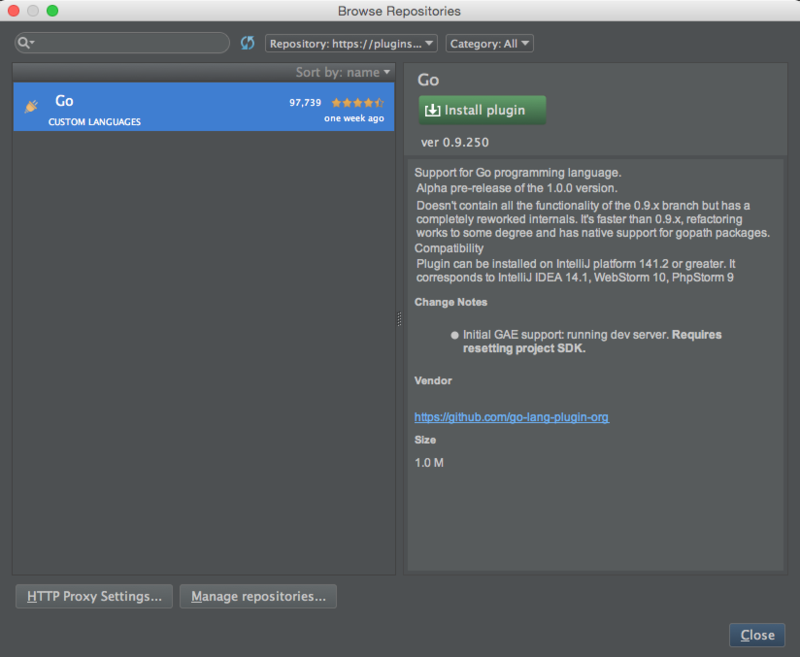Viewport: 800px width, 657px height.
Task: Click the Compatibility heading text
Action: tap(448, 248)
